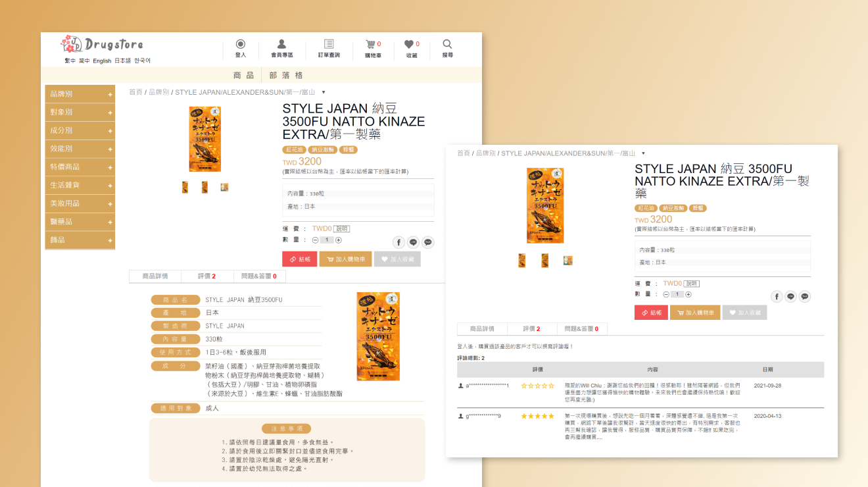
Task: Open the 商品 main menu
Action: (x=243, y=75)
